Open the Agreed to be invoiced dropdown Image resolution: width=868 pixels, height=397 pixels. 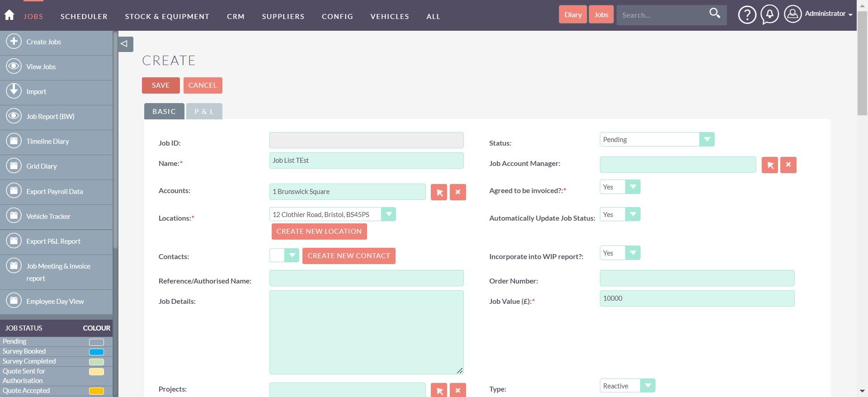tap(620, 187)
